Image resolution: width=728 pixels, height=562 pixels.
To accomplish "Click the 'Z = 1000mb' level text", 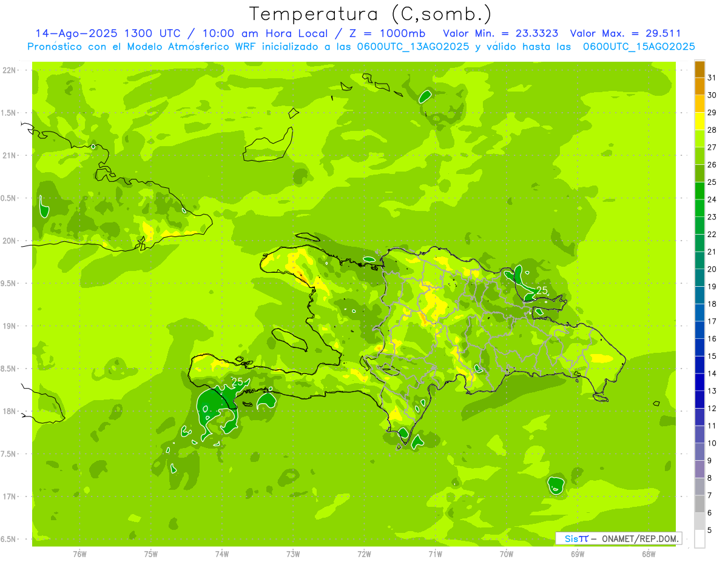I will coord(386,33).
